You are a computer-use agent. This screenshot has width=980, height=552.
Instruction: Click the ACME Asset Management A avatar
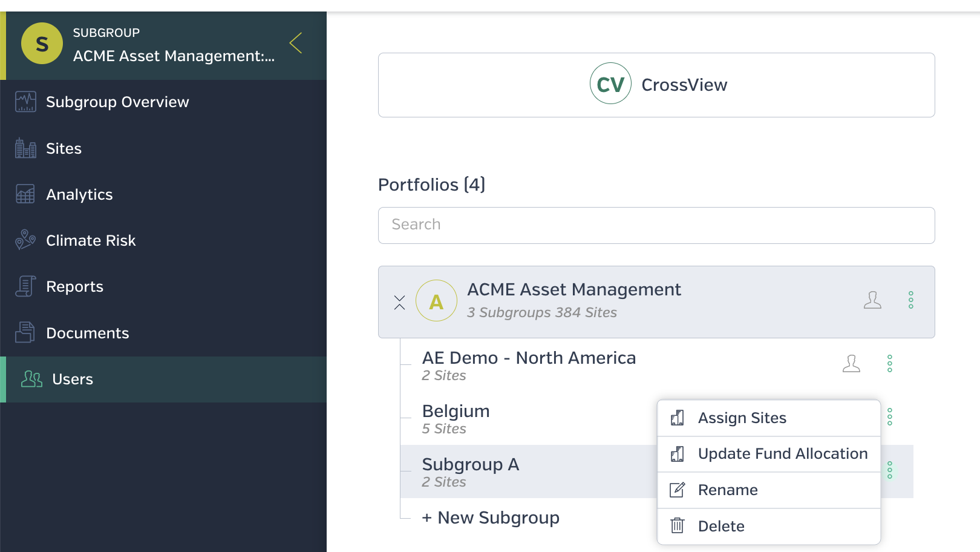click(x=436, y=300)
